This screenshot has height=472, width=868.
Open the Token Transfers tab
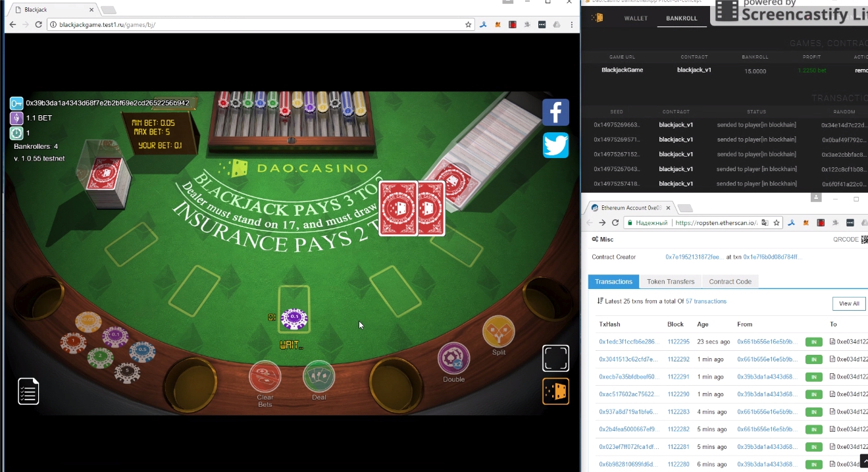671,282
